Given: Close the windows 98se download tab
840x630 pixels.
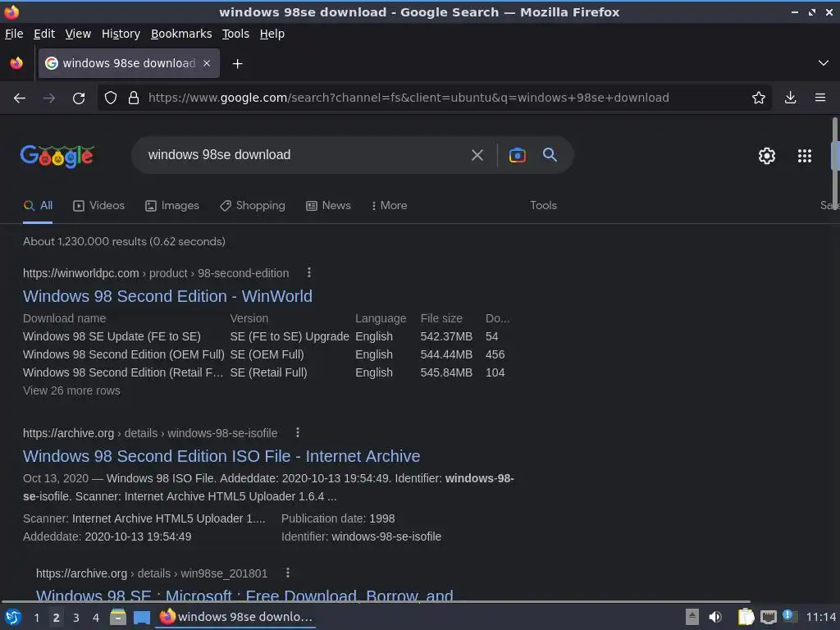Looking at the screenshot, I should pyautogui.click(x=207, y=63).
